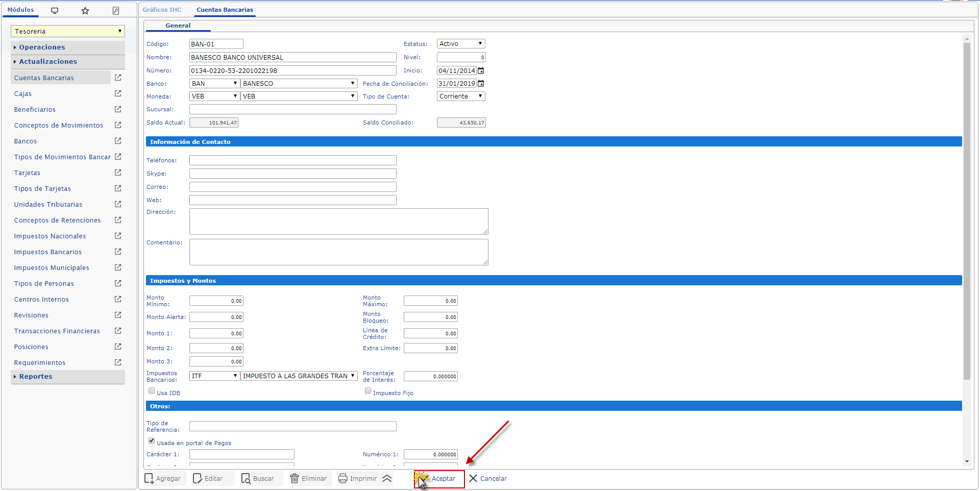
Task: Click into the Teléfonos input field
Action: pos(292,160)
